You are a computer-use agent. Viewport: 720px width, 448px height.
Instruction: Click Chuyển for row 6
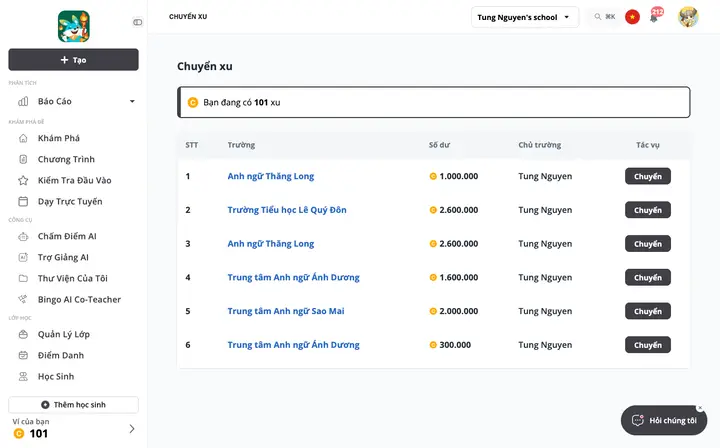tap(647, 345)
